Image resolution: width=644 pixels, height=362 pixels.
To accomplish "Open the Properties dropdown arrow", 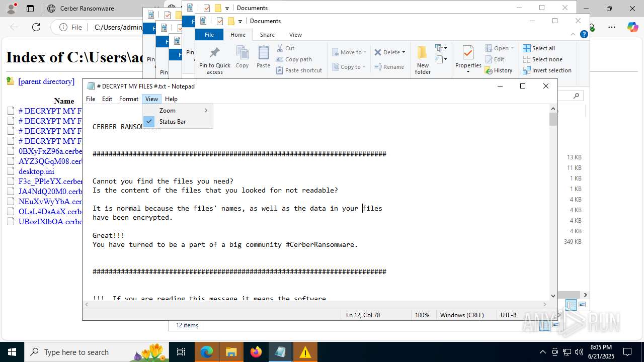I will coord(468,72).
